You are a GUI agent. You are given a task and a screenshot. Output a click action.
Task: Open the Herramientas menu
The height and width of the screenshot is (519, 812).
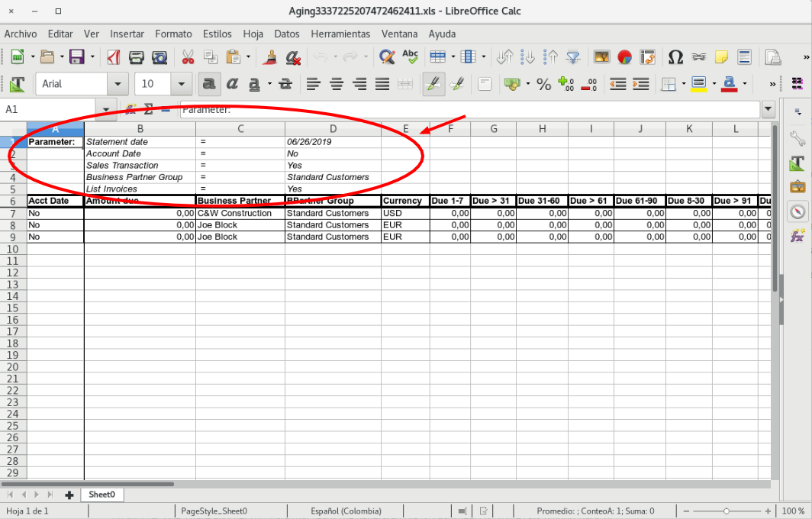pyautogui.click(x=340, y=34)
